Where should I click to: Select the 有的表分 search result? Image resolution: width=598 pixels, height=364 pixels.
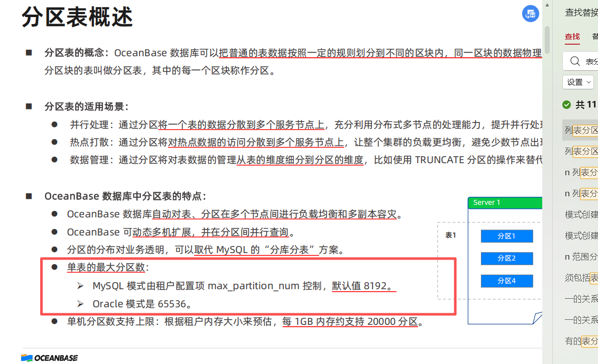point(581,341)
